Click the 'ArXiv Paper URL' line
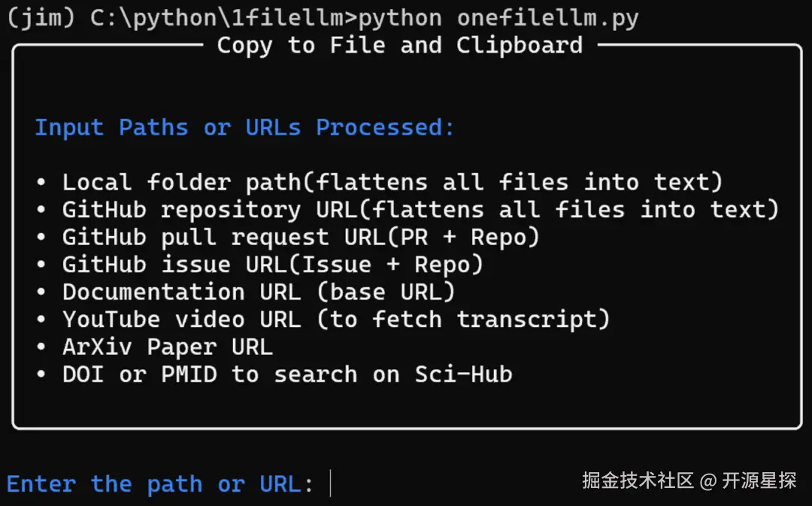Viewport: 812px width, 506px height. coord(167,347)
